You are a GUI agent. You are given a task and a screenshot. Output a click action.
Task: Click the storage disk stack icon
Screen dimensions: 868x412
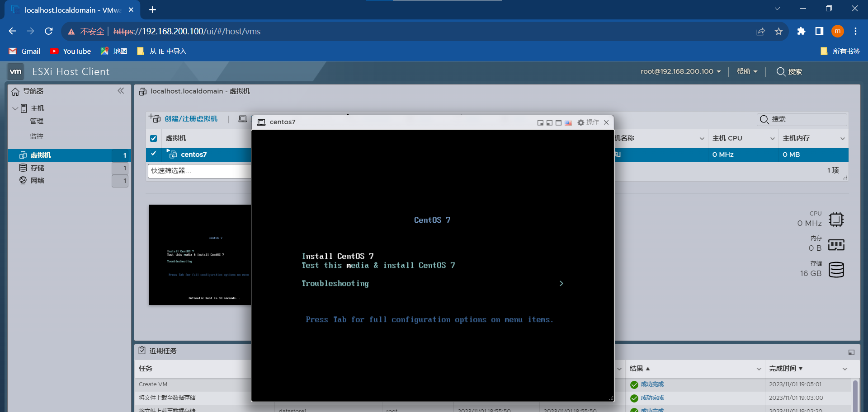click(x=836, y=270)
